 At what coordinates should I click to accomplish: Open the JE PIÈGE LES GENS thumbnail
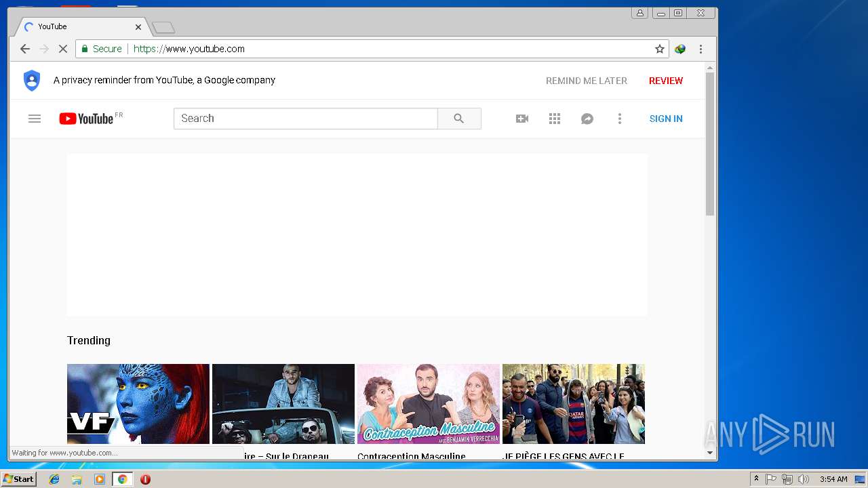click(x=574, y=404)
